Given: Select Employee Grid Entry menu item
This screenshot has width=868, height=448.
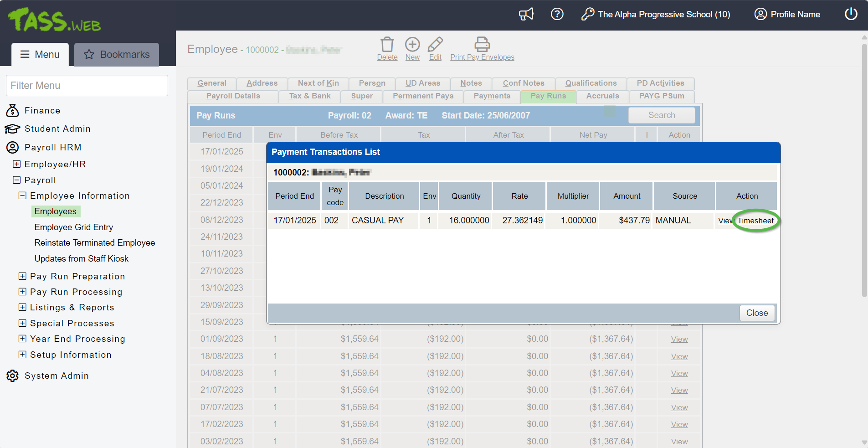Looking at the screenshot, I should click(x=74, y=227).
